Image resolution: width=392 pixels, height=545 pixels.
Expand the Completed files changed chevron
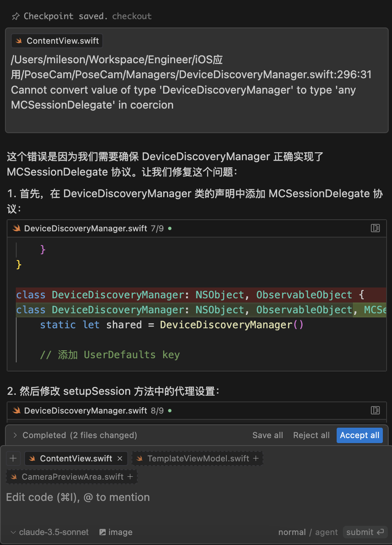[x=15, y=435]
